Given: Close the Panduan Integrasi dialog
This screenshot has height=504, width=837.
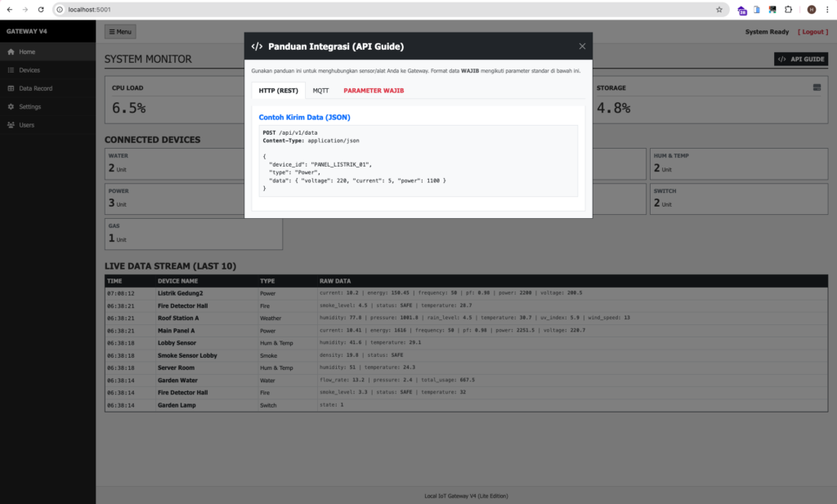Looking at the screenshot, I should (x=582, y=47).
